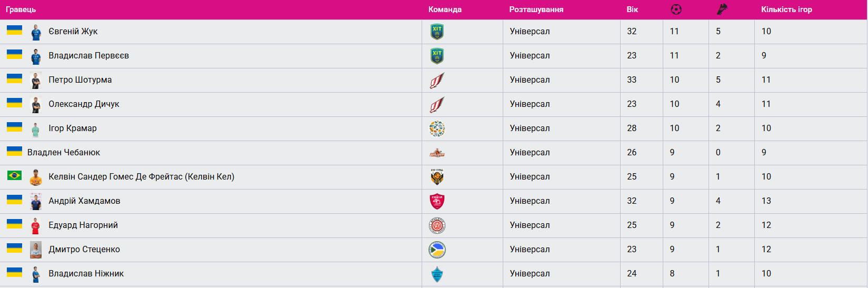This screenshot has width=868, height=288.
Task: Click the Розташування column header
Action: pyautogui.click(x=536, y=9)
